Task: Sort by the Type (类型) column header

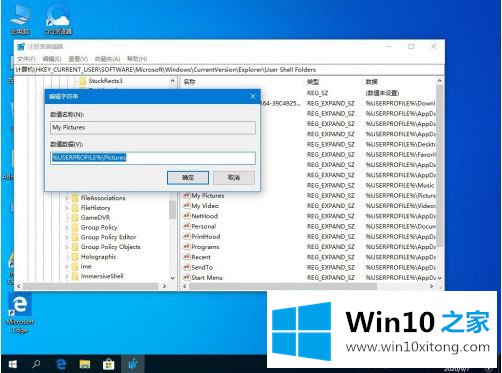Action: tap(313, 82)
